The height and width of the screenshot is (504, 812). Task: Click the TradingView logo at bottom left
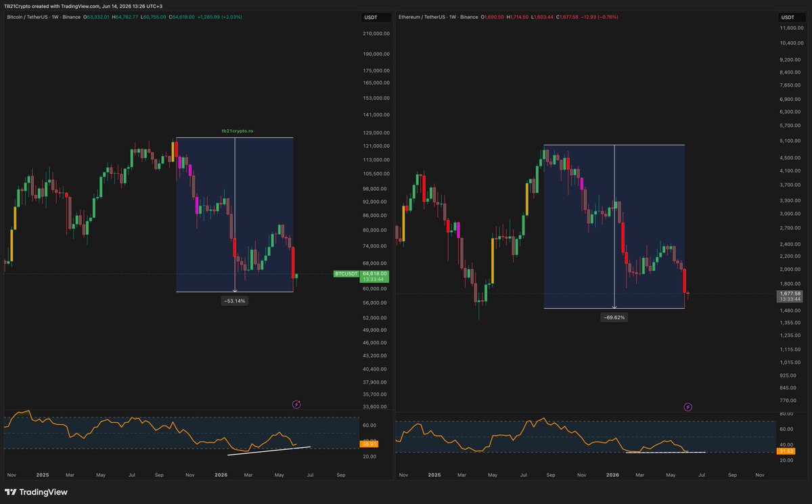pyautogui.click(x=36, y=492)
